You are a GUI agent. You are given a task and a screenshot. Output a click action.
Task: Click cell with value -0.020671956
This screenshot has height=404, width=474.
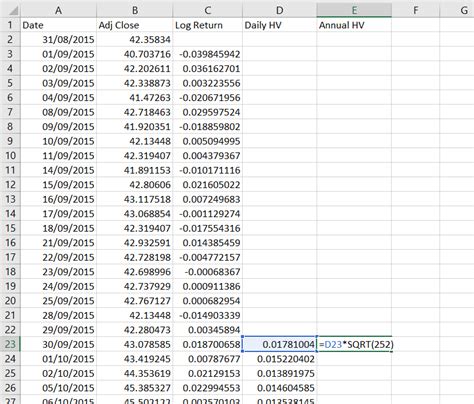[208, 97]
